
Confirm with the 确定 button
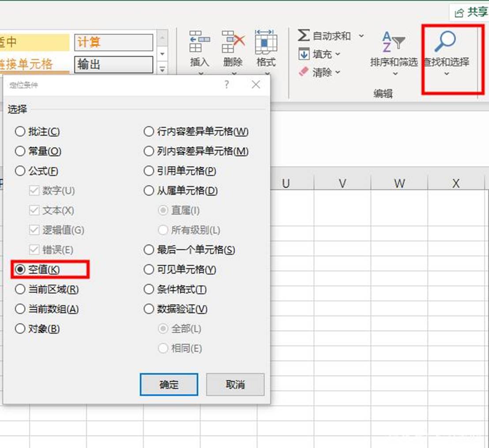coord(169,385)
